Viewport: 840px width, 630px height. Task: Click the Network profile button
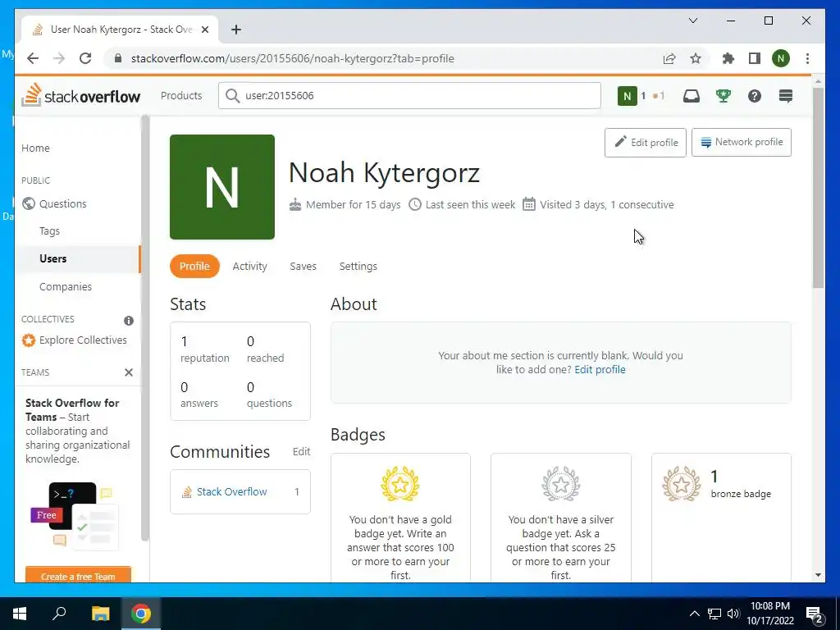741,142
